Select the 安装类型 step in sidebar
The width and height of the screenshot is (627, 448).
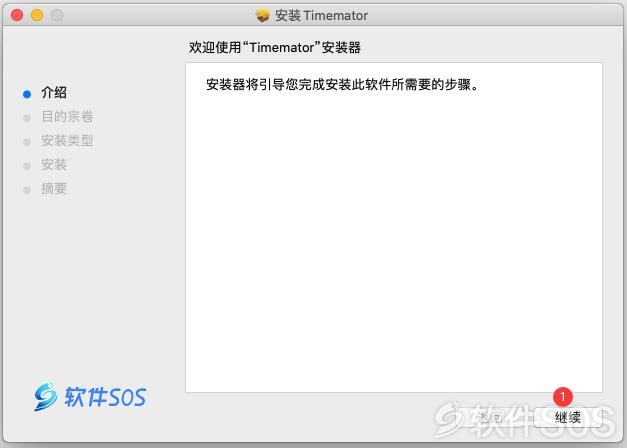[67, 141]
